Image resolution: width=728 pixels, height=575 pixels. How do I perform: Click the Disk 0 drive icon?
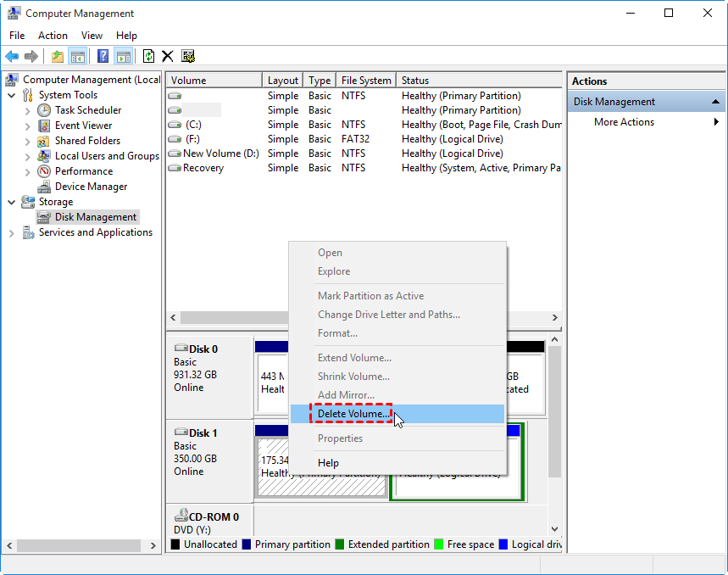pos(181,349)
